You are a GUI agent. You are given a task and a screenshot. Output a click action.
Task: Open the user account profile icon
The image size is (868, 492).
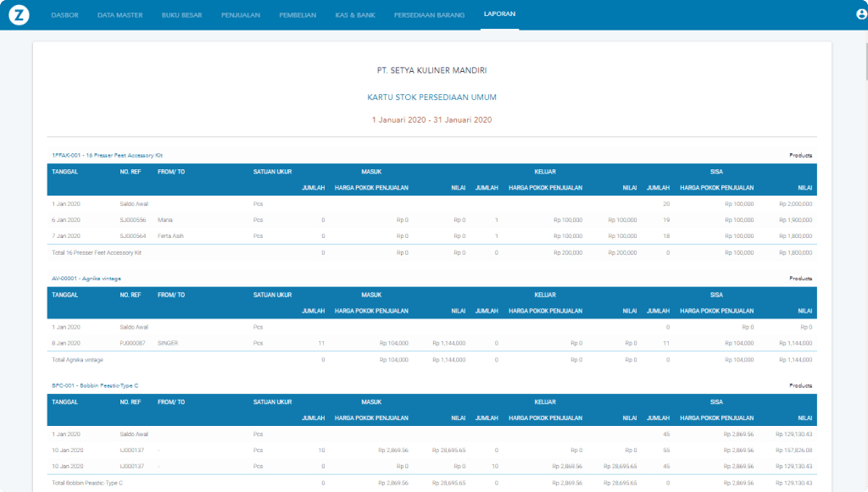862,14
